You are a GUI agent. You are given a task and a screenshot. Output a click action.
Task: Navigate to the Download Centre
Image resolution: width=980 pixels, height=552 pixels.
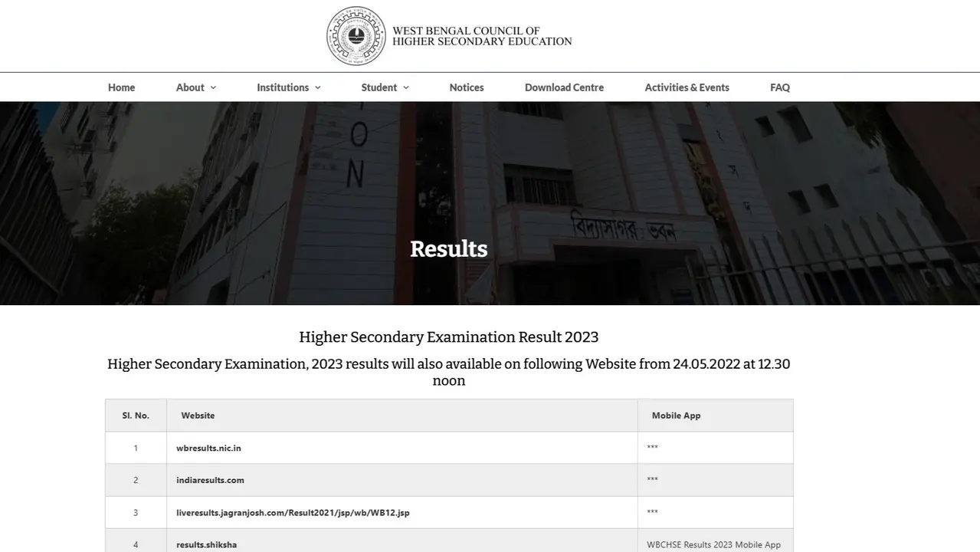click(564, 87)
